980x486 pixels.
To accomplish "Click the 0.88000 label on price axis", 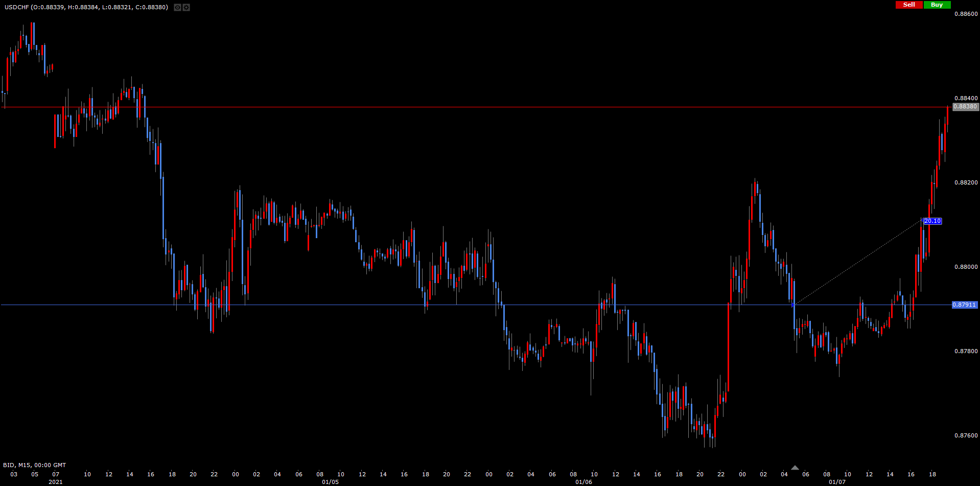I will click(966, 267).
